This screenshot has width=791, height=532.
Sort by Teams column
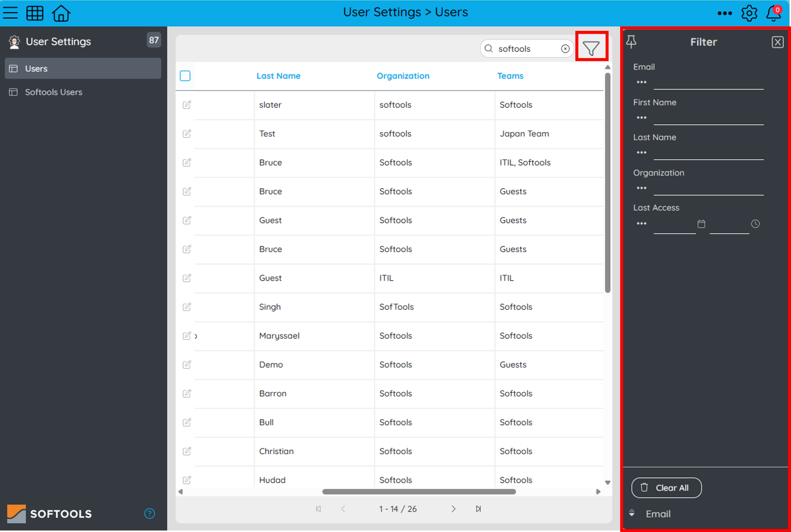[510, 76]
